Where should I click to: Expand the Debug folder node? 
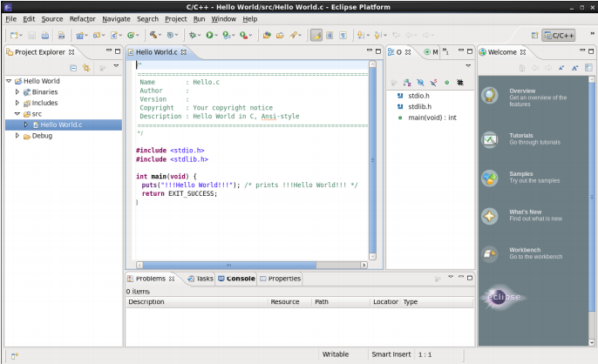click(17, 136)
